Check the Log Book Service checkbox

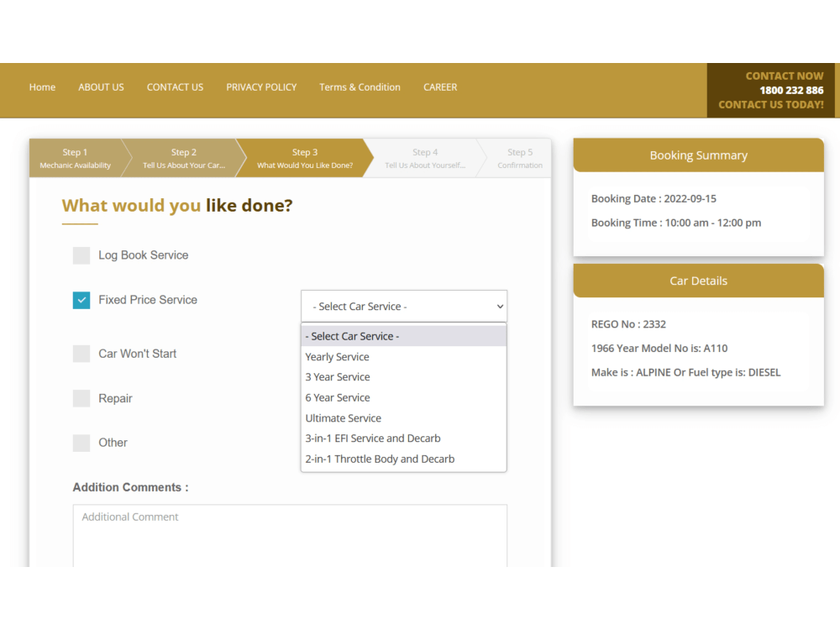81,255
